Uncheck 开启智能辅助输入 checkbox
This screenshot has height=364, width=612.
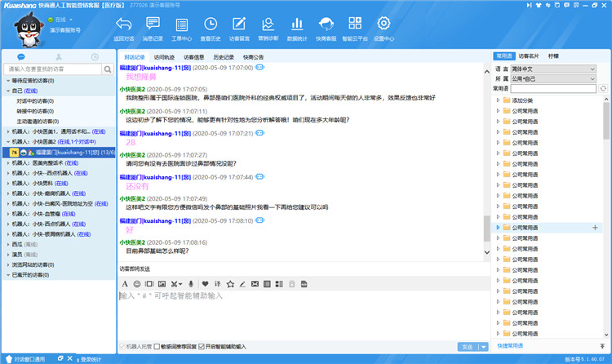point(202,346)
